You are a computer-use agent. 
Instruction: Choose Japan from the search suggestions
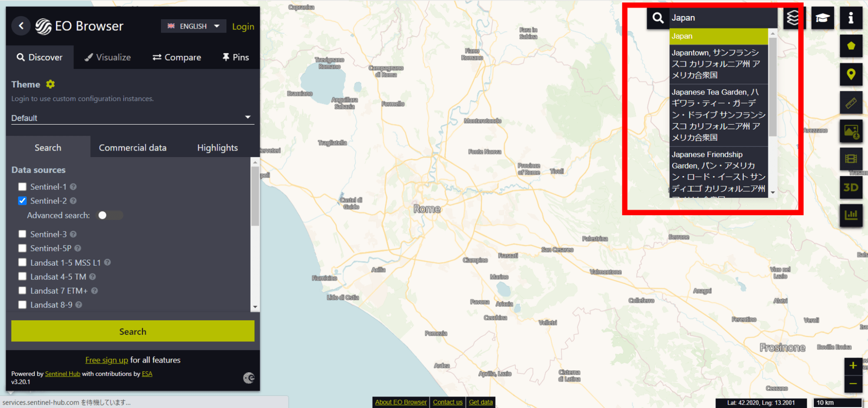pyautogui.click(x=719, y=36)
